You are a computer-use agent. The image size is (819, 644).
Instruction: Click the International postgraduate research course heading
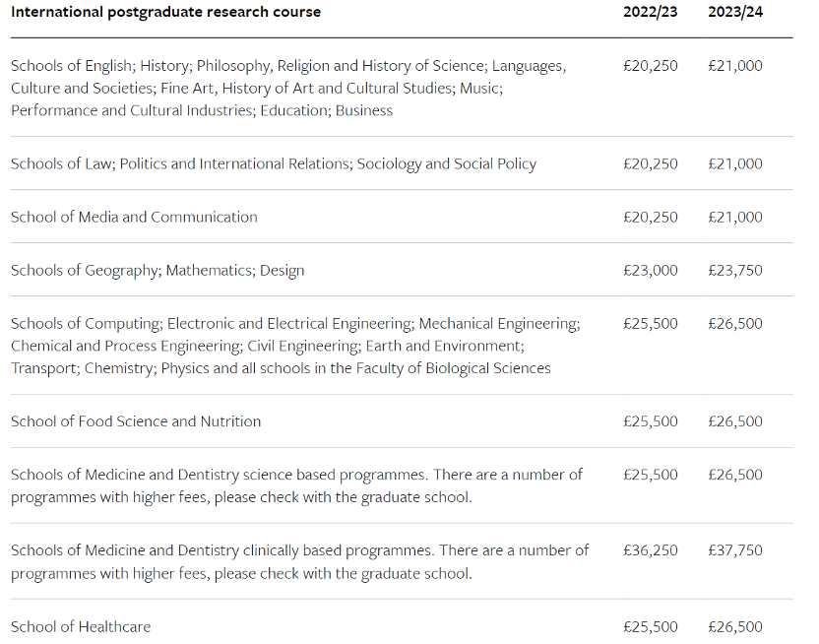pos(165,12)
